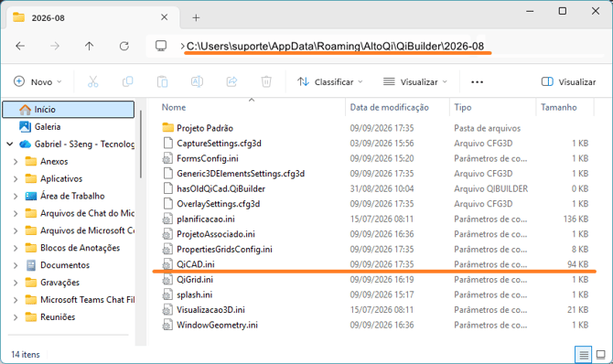Screen dimensions: 613x364
Task: Click the PC monitor icon in address bar
Action: click(x=161, y=46)
